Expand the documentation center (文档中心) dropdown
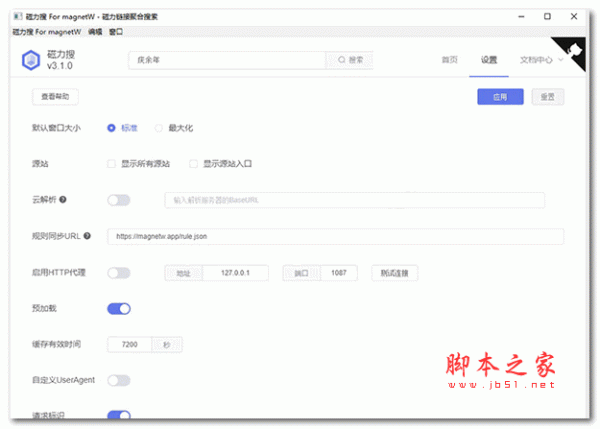The width and height of the screenshot is (600, 429). pos(541,60)
